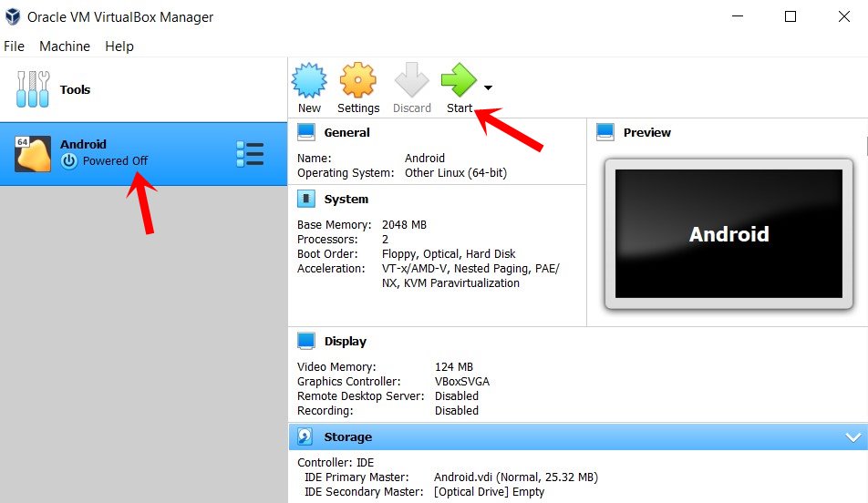
Task: Click the Recording 'Disabled' value
Action: (x=457, y=411)
